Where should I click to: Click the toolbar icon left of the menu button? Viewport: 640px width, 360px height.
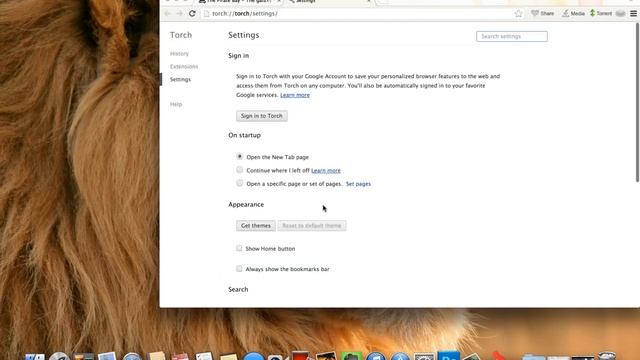coord(620,13)
